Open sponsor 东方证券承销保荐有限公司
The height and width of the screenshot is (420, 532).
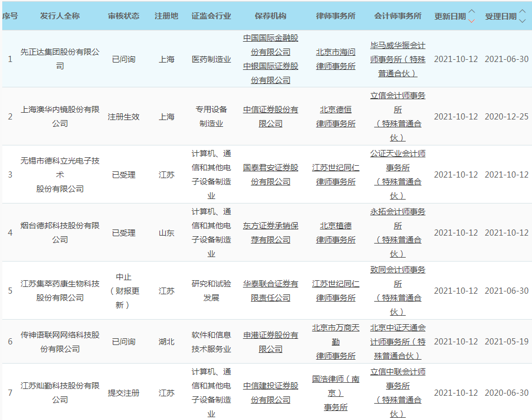click(271, 232)
